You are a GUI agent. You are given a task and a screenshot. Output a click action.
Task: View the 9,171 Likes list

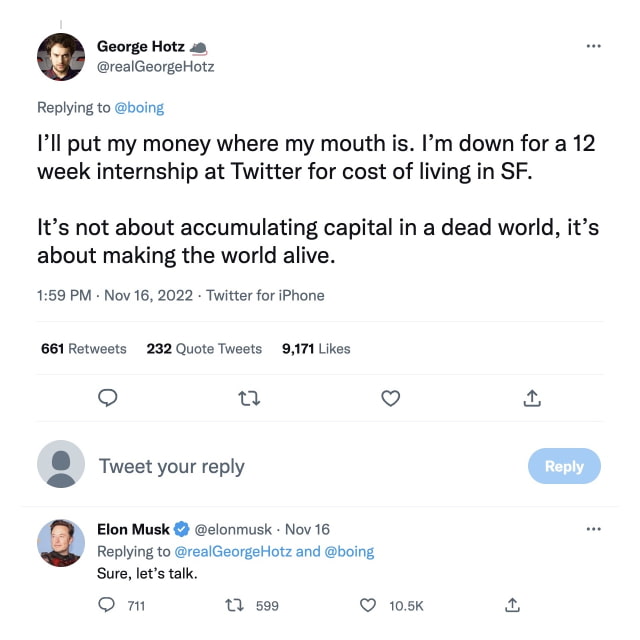[316, 349]
